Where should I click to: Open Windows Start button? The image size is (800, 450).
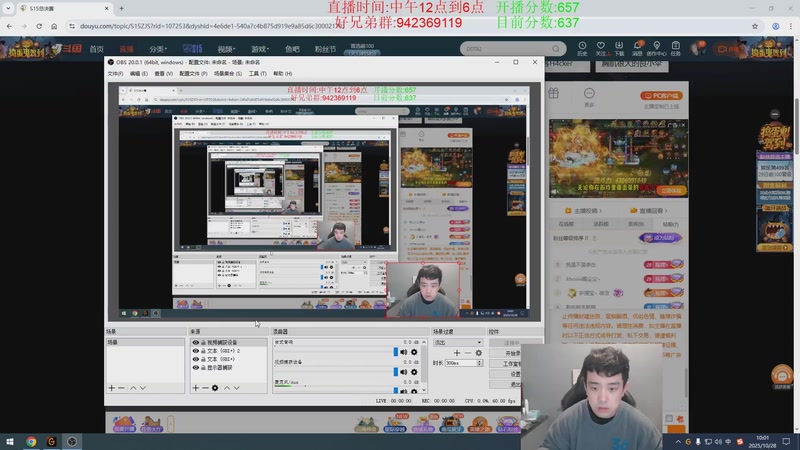[10, 442]
